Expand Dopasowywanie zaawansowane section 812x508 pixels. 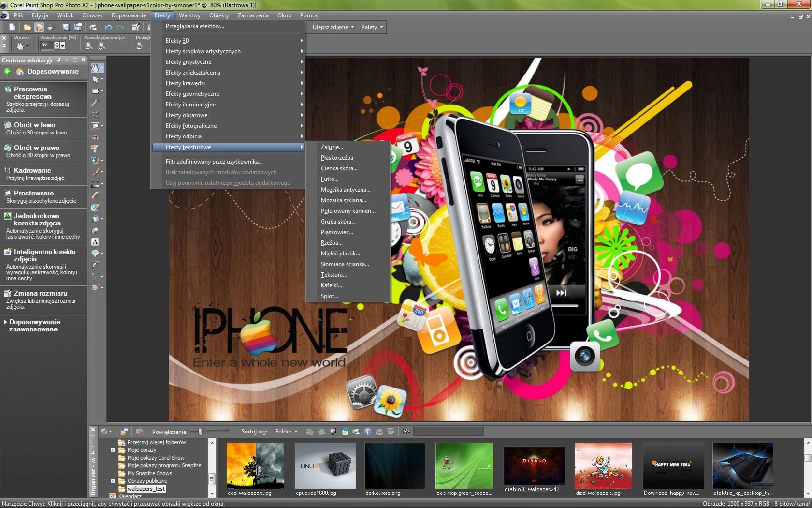coord(35,326)
